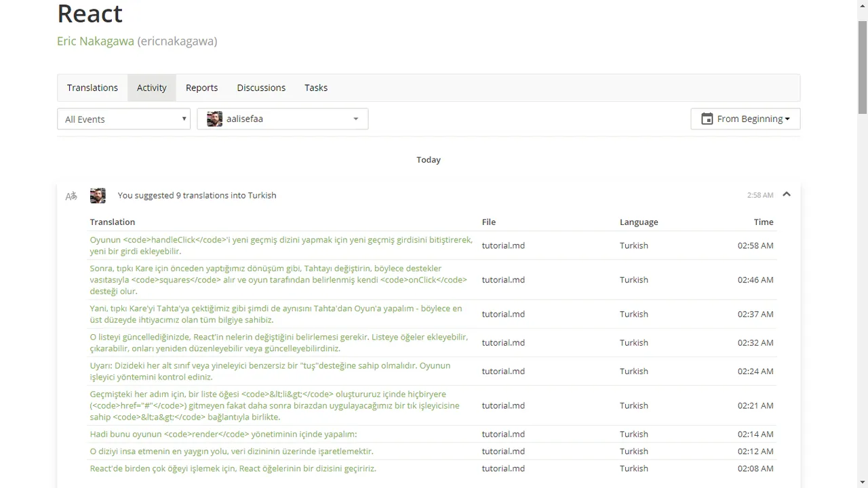Click tutorial.md in the 02:58 AM row
The width and height of the screenshot is (868, 488).
pyautogui.click(x=503, y=245)
